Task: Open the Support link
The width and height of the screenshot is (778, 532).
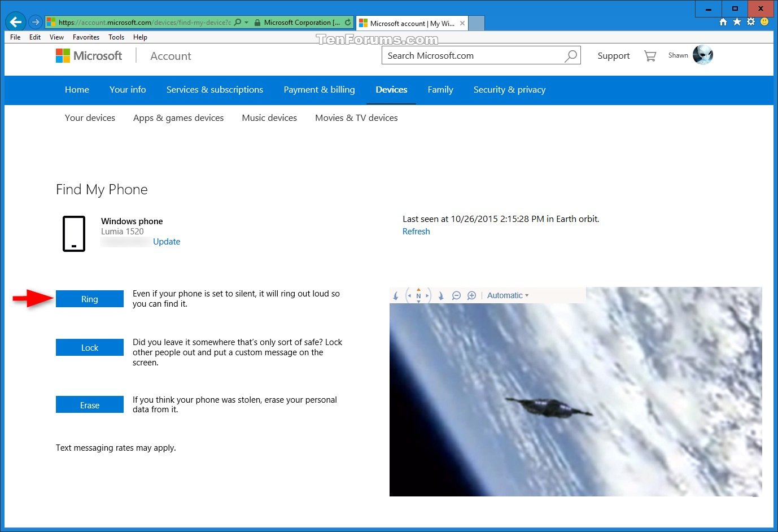Action: pyautogui.click(x=614, y=55)
